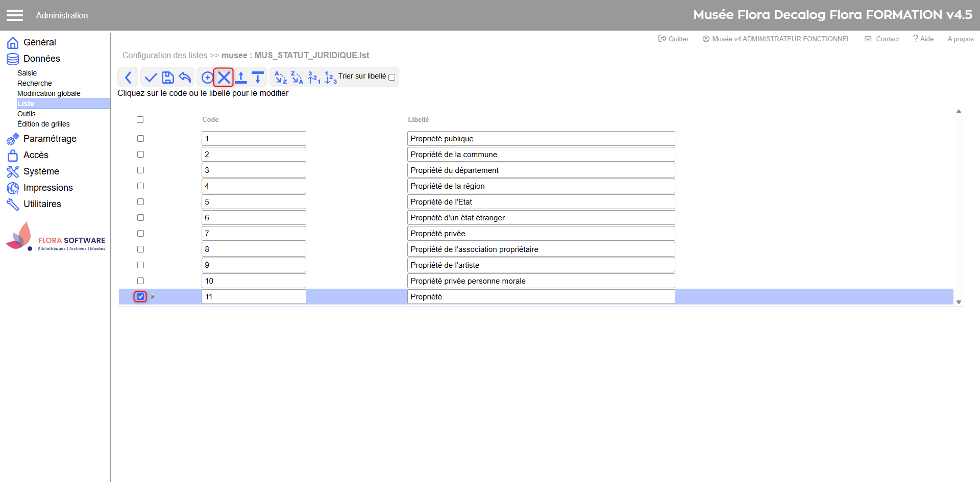
Task: Click the save floppy disk icon
Action: pos(168,78)
